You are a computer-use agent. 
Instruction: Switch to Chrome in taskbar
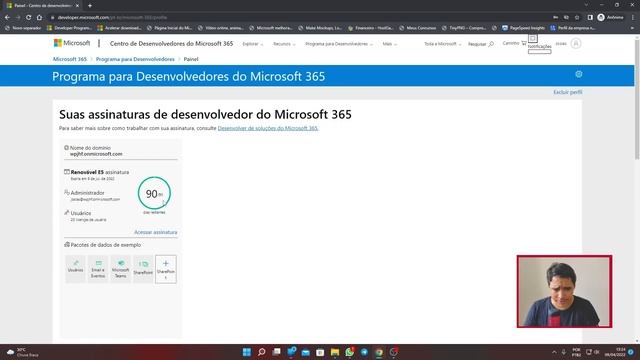379,352
